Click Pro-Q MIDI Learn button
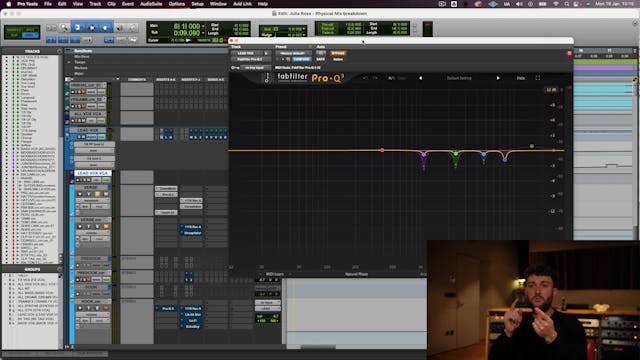Screen dimensions: 640x360 pyautogui.click(x=275, y=274)
